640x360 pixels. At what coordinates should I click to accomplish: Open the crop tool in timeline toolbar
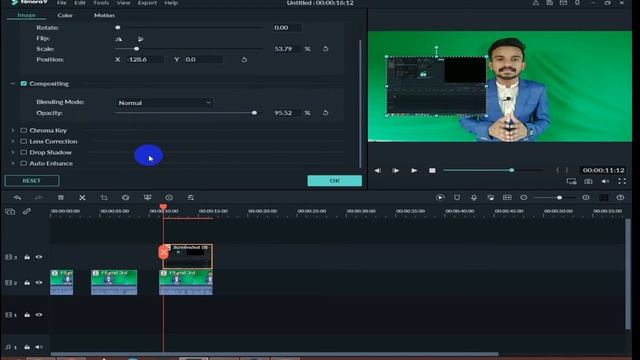coord(104,198)
